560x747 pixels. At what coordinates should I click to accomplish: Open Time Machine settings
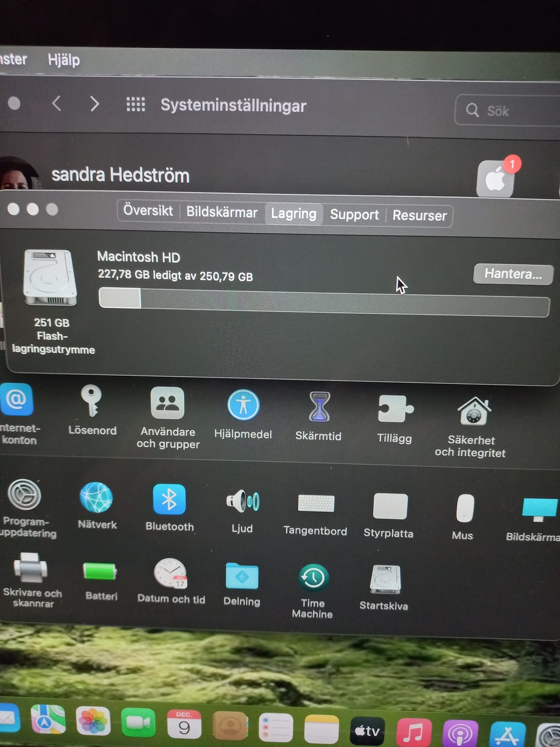313,578
